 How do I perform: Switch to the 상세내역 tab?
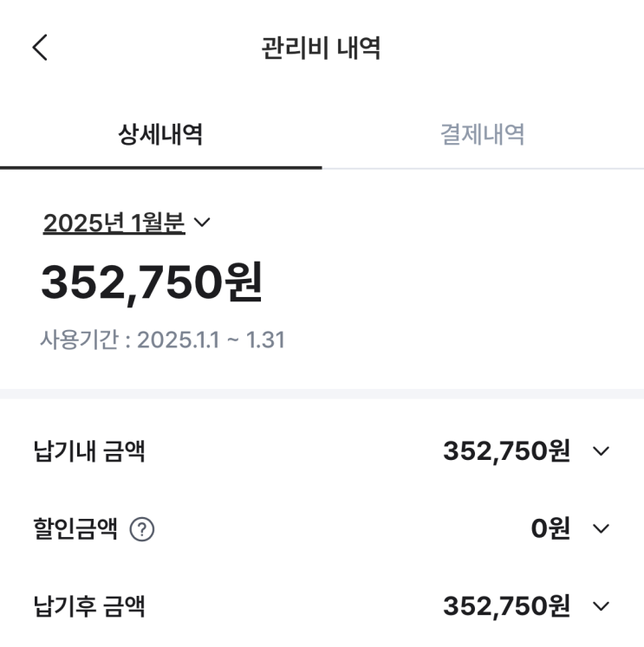(160, 135)
